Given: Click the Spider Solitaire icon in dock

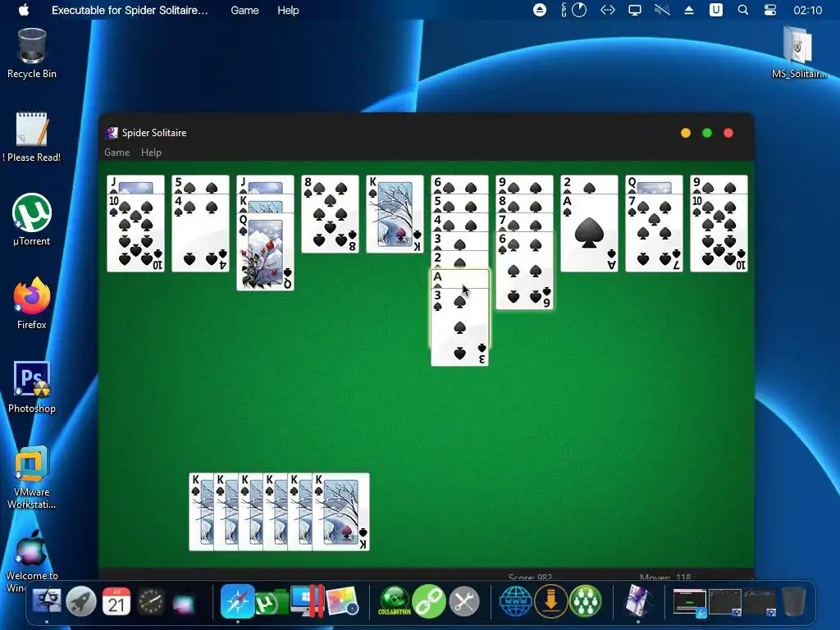Looking at the screenshot, I should (637, 601).
